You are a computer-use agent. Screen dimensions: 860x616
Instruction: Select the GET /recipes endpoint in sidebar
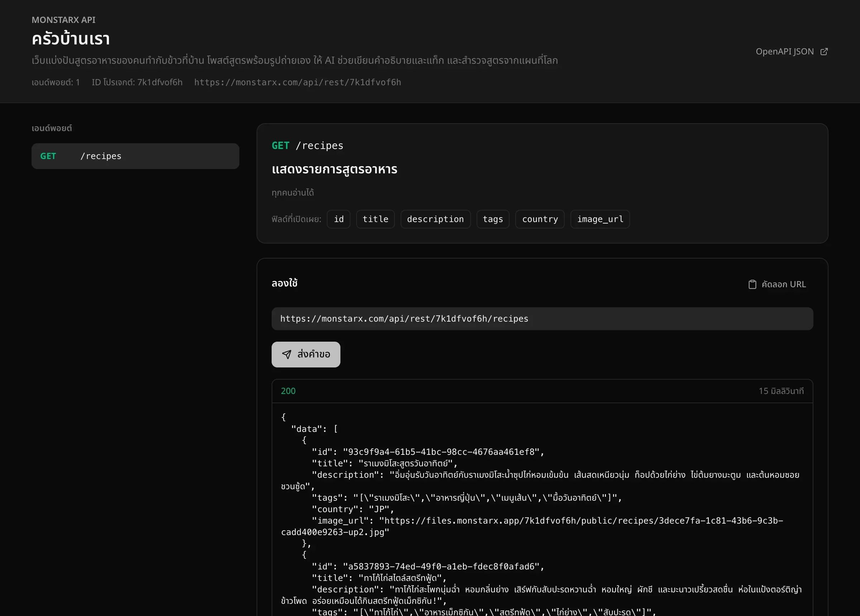click(135, 156)
